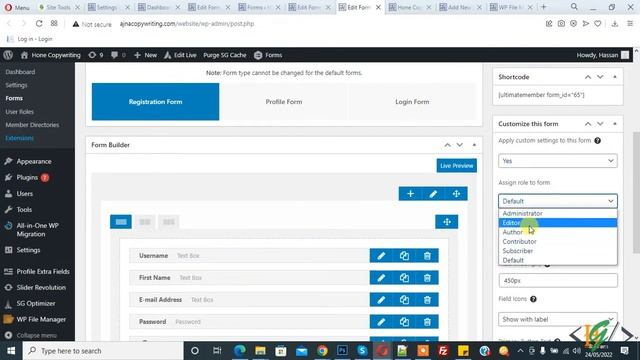Open Show with label dropdown
The height and width of the screenshot is (360, 640).
558,319
